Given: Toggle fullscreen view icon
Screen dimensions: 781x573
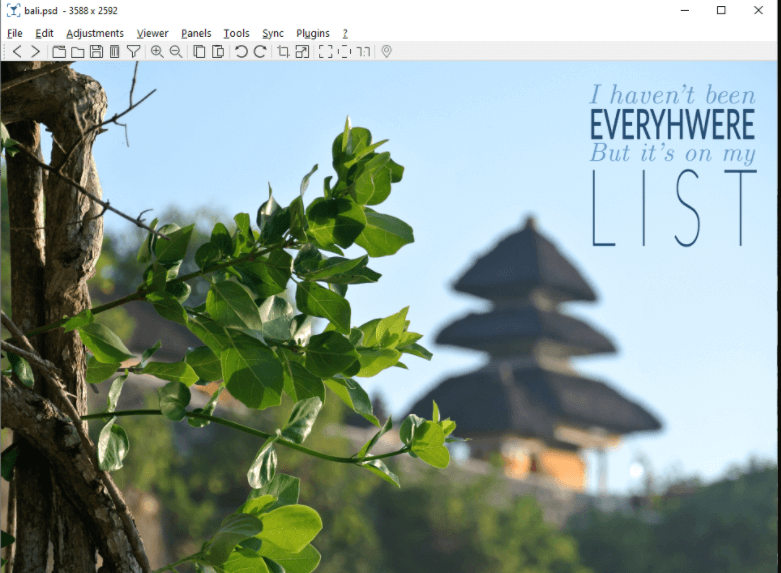Looking at the screenshot, I should [325, 51].
